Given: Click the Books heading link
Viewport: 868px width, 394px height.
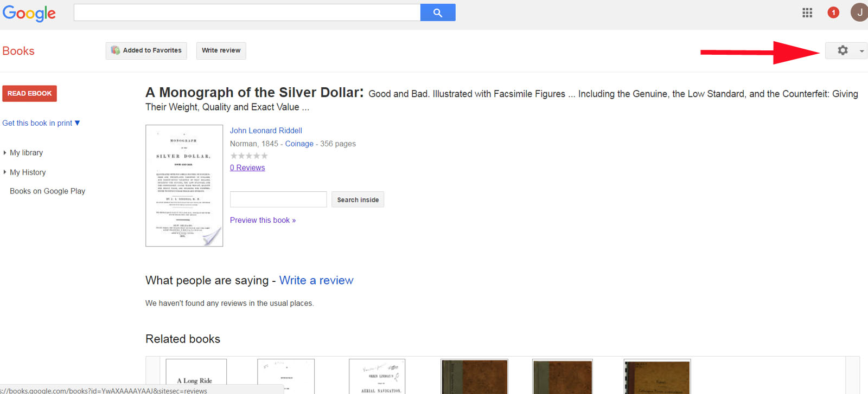Looking at the screenshot, I should point(18,51).
